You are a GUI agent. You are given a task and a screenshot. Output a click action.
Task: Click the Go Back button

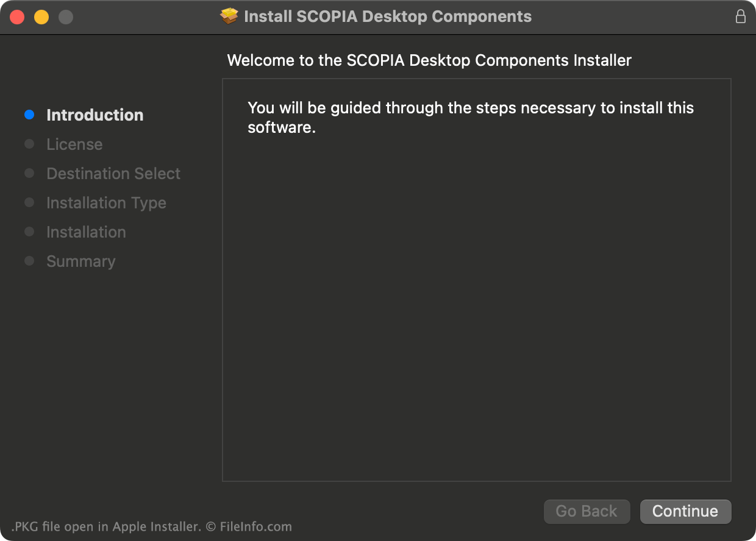point(587,511)
